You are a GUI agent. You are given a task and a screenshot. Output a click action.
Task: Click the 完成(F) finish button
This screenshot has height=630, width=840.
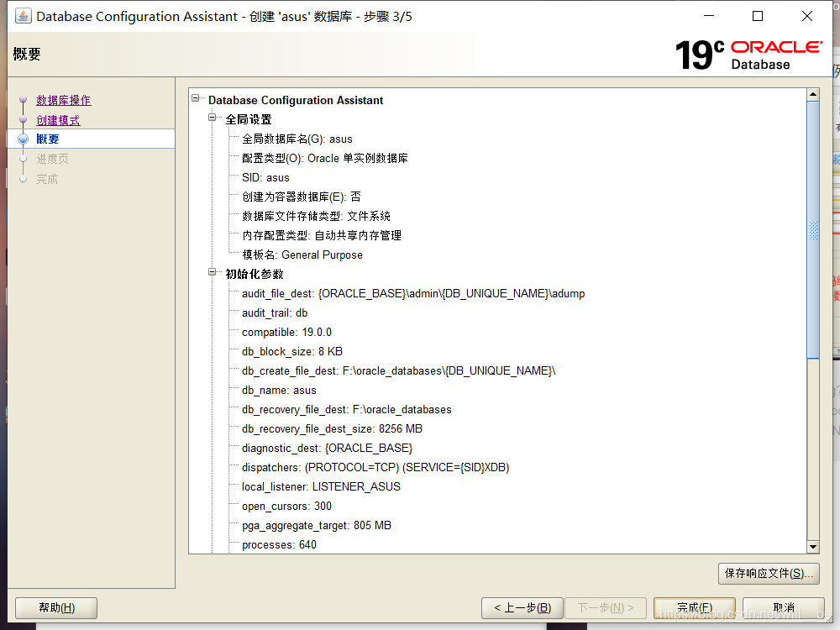pyautogui.click(x=695, y=608)
